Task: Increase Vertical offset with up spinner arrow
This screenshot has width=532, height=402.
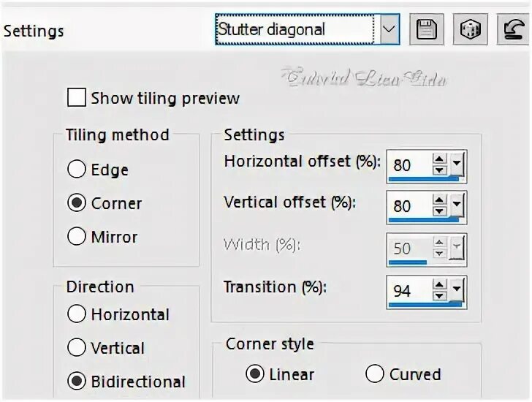Action: (439, 200)
